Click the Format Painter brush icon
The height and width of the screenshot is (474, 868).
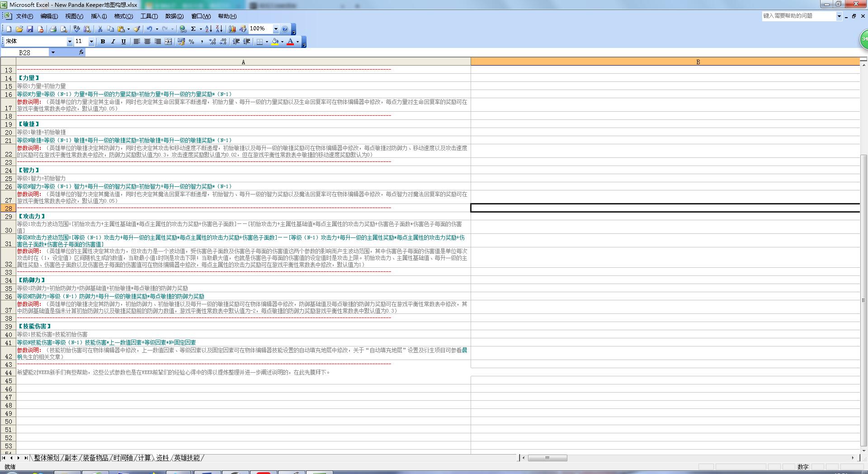pyautogui.click(x=137, y=29)
